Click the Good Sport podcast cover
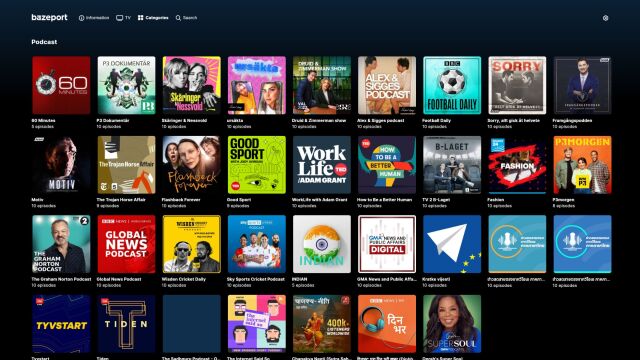The image size is (640, 360). 257,165
